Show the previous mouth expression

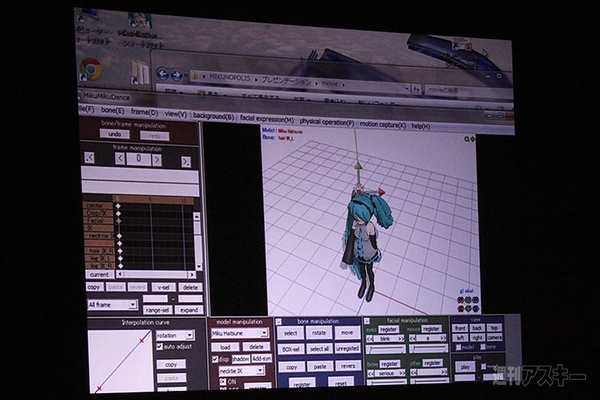pyautogui.click(x=412, y=338)
